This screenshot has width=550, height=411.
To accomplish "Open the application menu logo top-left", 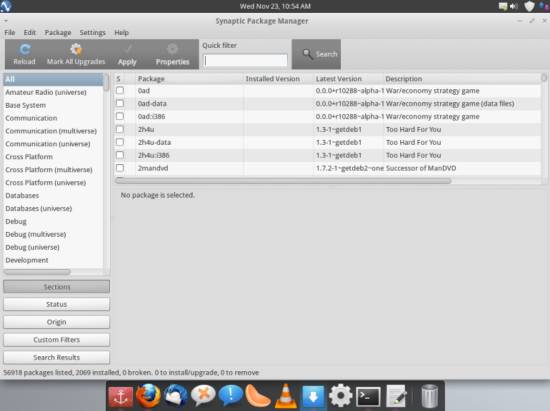I will [6, 6].
